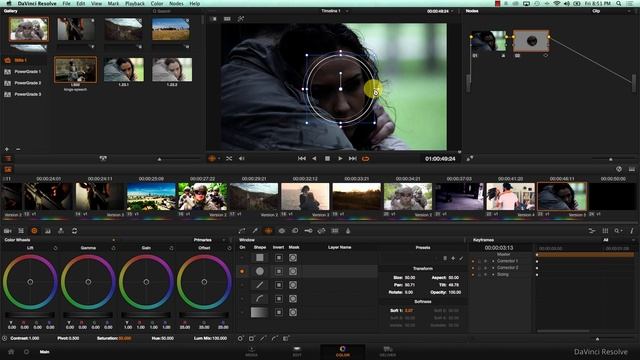Viewport: 640px width, 360px height.
Task: Enable the curve window
Action: pos(242,299)
